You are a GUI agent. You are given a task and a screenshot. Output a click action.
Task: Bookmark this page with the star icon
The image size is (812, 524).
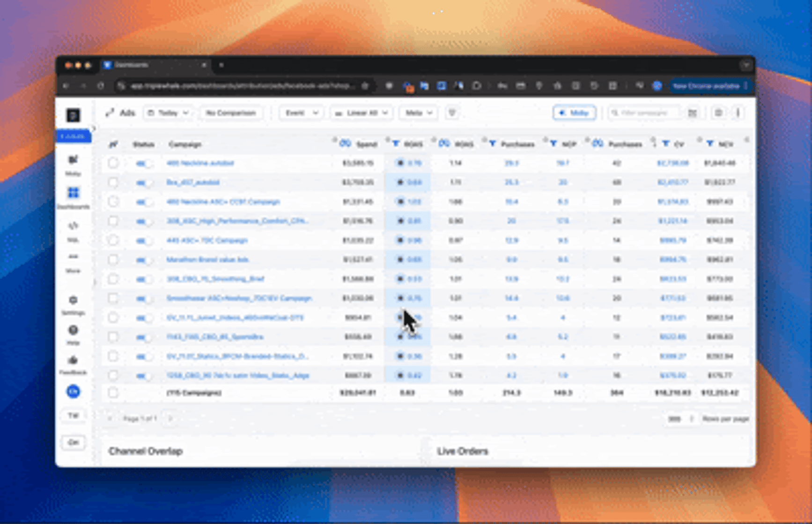365,86
